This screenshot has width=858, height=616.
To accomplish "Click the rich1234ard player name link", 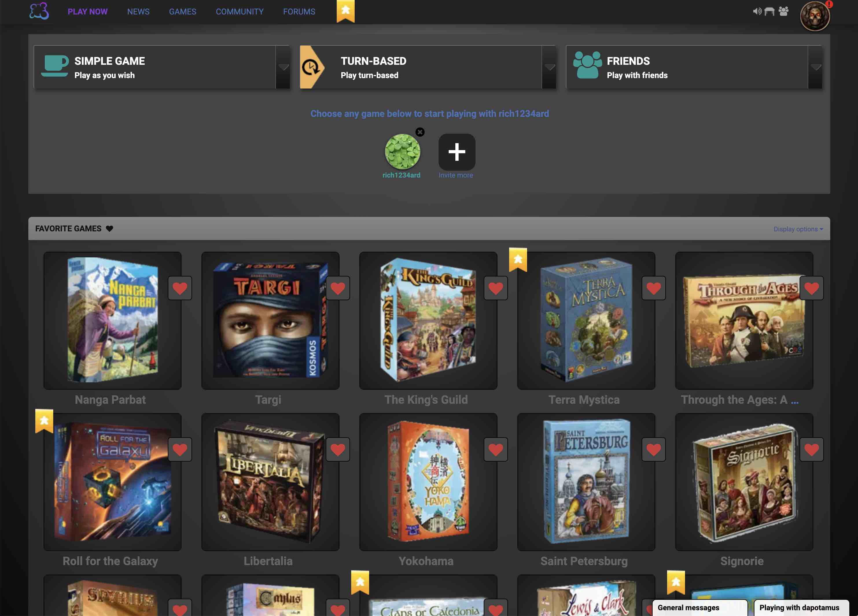I will [x=402, y=175].
